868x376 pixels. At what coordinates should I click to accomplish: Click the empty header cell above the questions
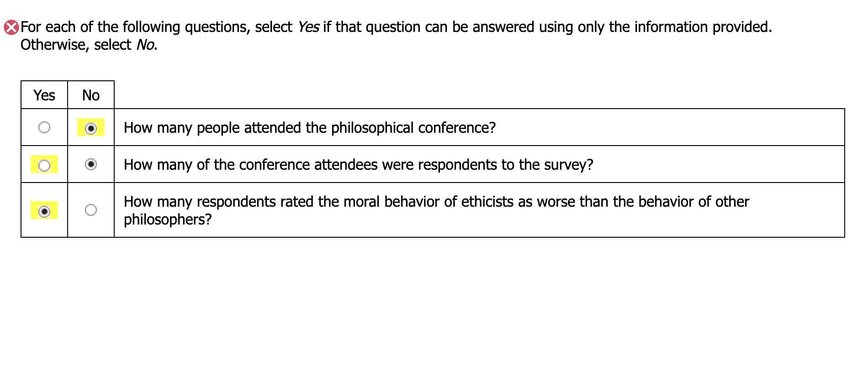click(x=479, y=95)
